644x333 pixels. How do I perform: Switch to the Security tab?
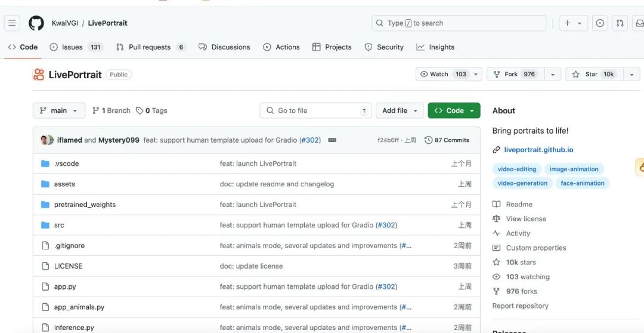384,47
